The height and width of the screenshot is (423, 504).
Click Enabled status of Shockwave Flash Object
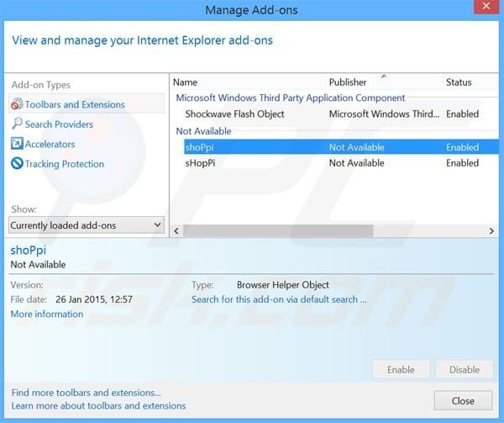463,114
